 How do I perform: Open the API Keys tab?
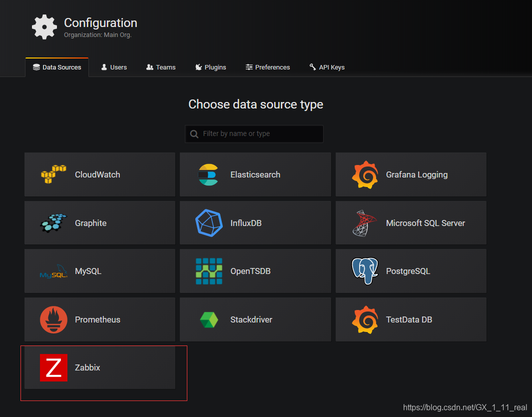327,67
